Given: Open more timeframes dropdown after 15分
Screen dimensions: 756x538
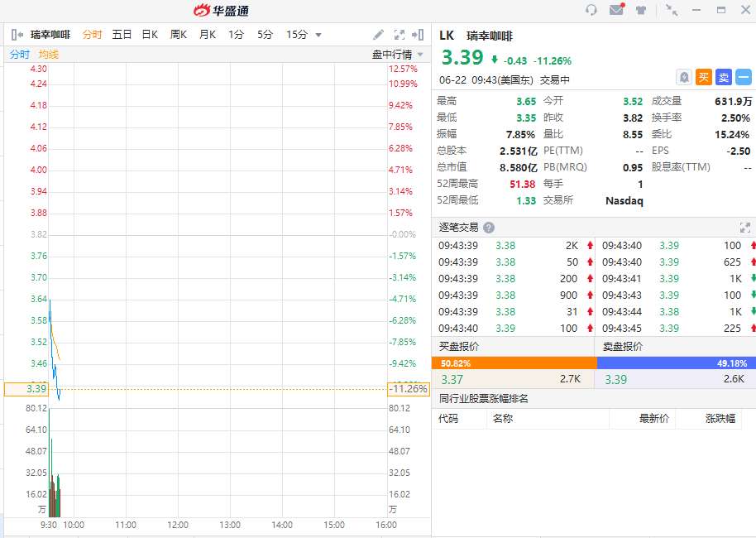Looking at the screenshot, I should [318, 35].
